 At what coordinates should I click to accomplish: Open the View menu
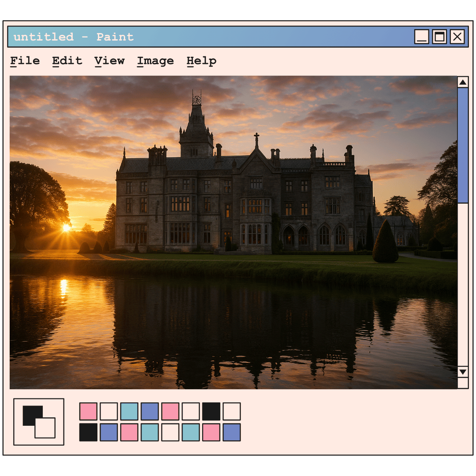pos(109,61)
